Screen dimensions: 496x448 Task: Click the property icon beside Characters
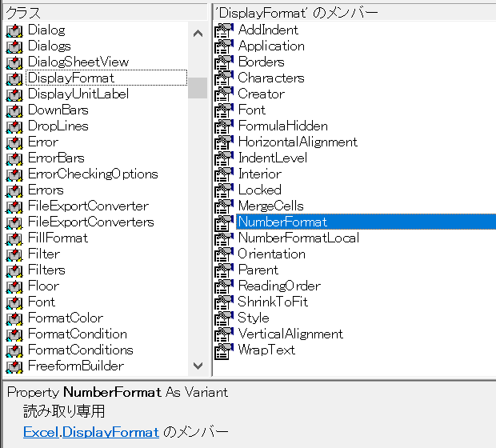[x=224, y=78]
